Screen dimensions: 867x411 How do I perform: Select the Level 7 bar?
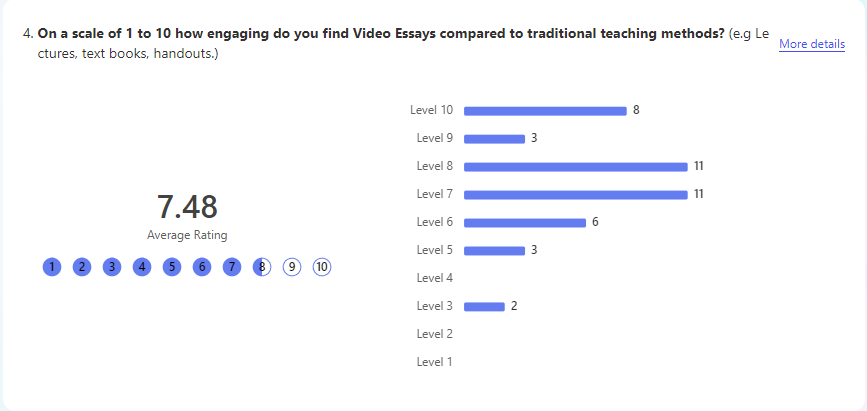pyautogui.click(x=576, y=195)
